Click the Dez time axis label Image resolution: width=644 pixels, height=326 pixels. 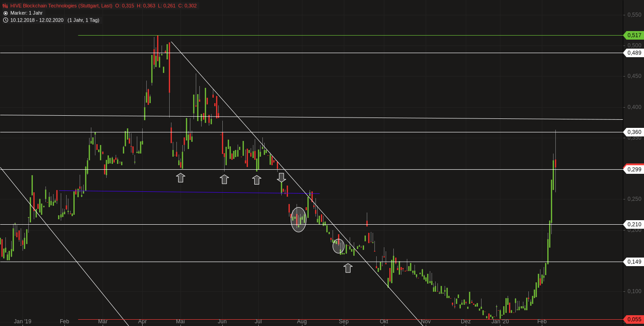point(466,321)
